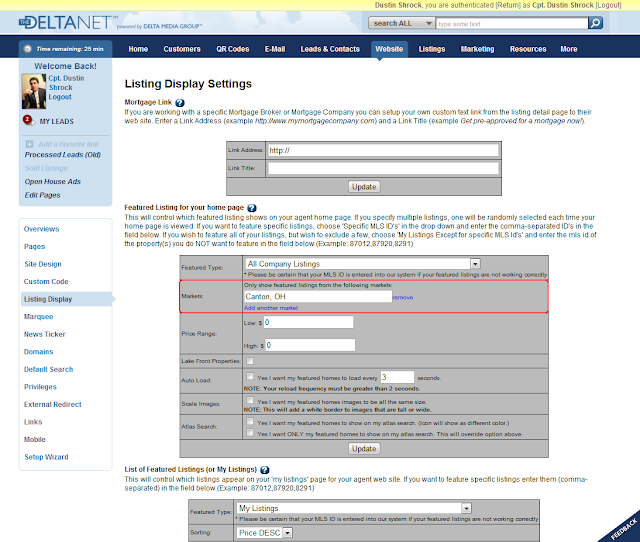
Task: Open the Resources menu
Action: click(528, 49)
